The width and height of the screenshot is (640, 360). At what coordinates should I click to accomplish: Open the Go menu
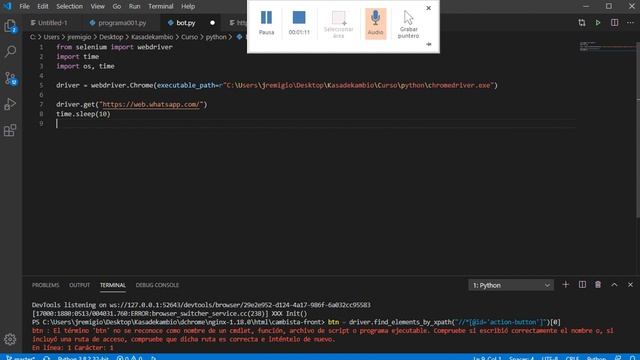tap(117, 7)
